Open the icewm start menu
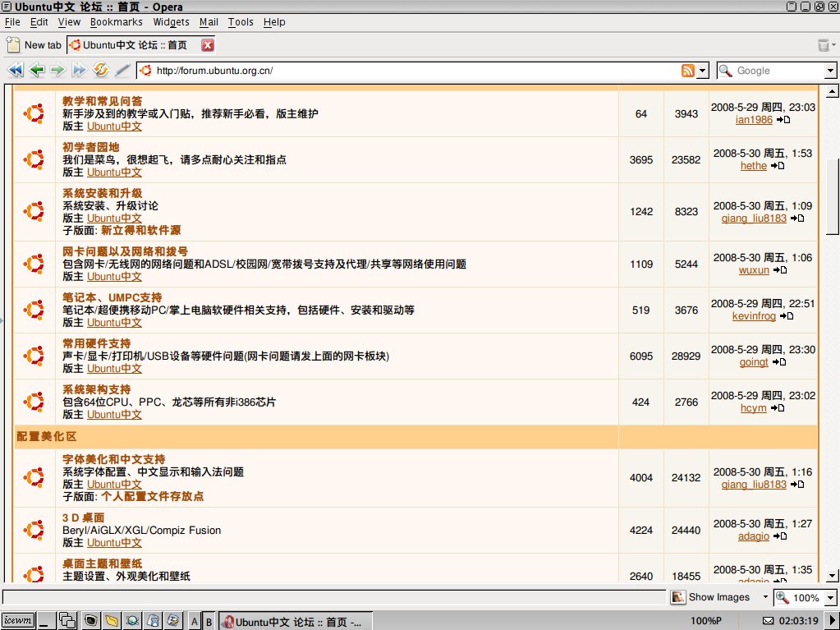The height and width of the screenshot is (630, 840). [x=18, y=621]
